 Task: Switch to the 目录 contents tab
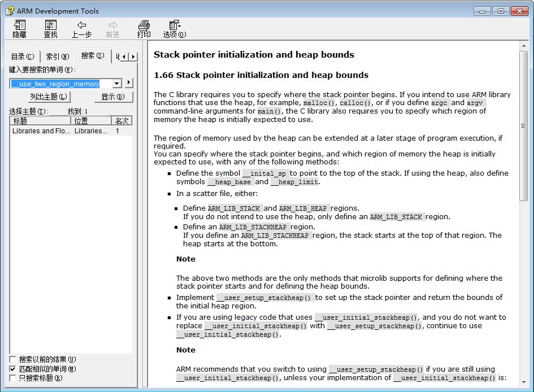pos(23,56)
